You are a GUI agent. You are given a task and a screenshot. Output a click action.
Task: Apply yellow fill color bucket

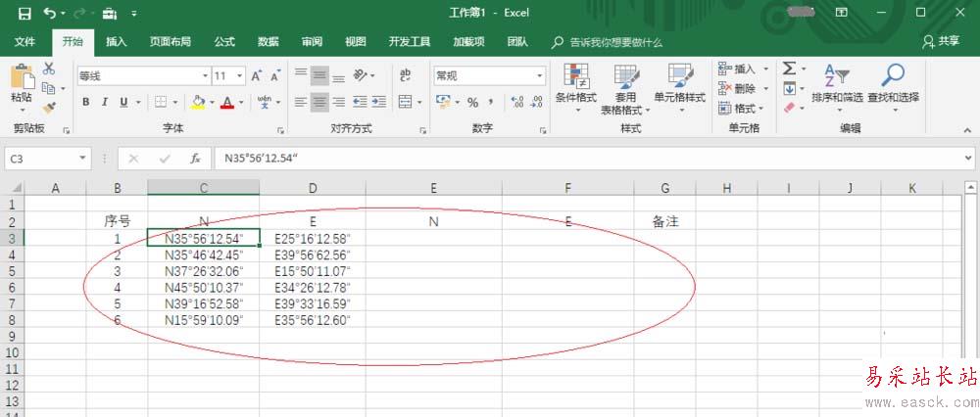(x=198, y=102)
